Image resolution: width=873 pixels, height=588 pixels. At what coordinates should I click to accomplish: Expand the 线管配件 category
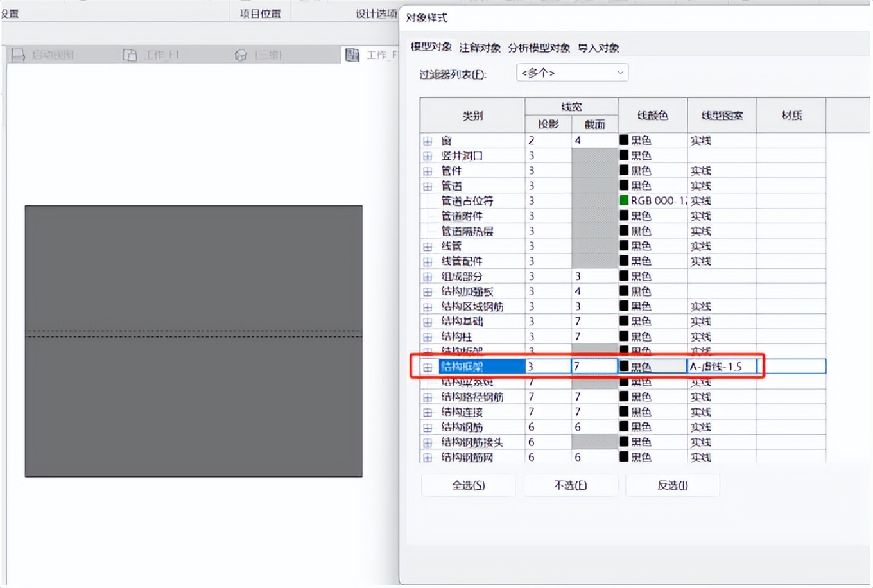point(428,261)
